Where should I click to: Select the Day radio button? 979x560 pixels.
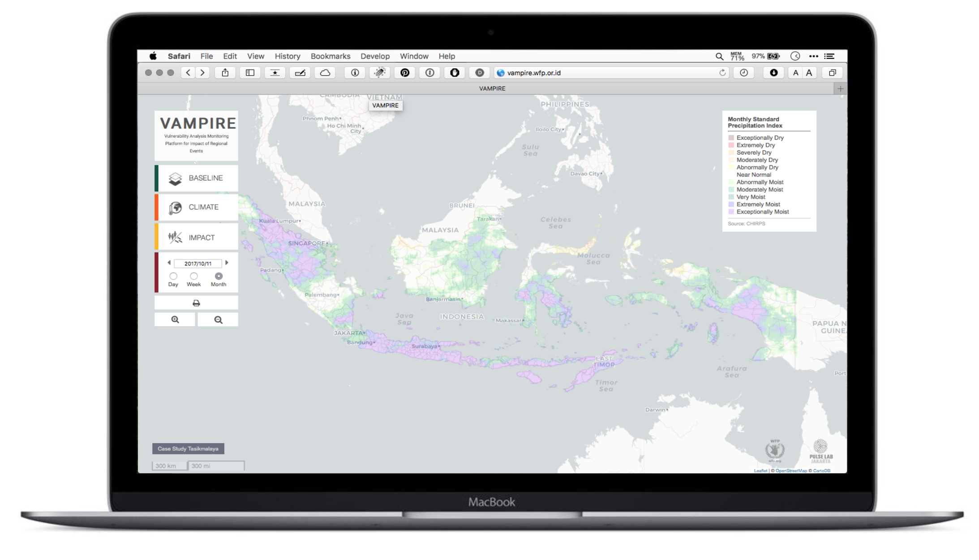[173, 276]
